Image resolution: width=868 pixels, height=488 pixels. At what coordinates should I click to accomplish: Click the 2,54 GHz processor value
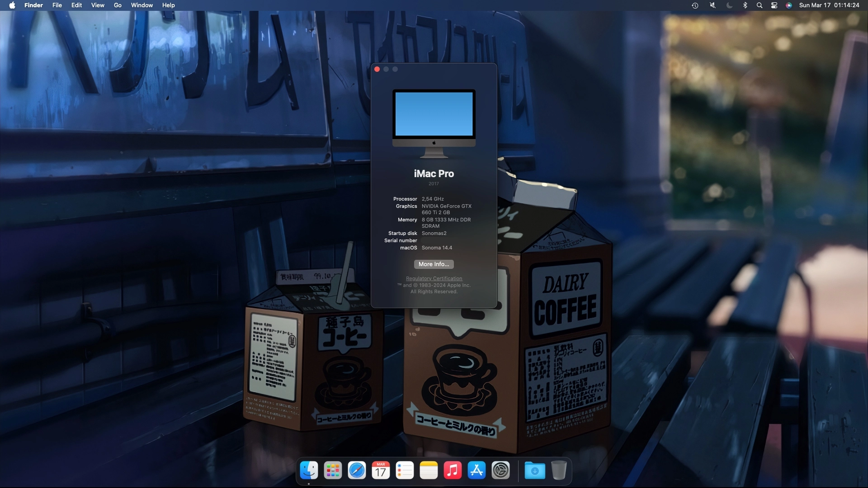click(x=433, y=199)
